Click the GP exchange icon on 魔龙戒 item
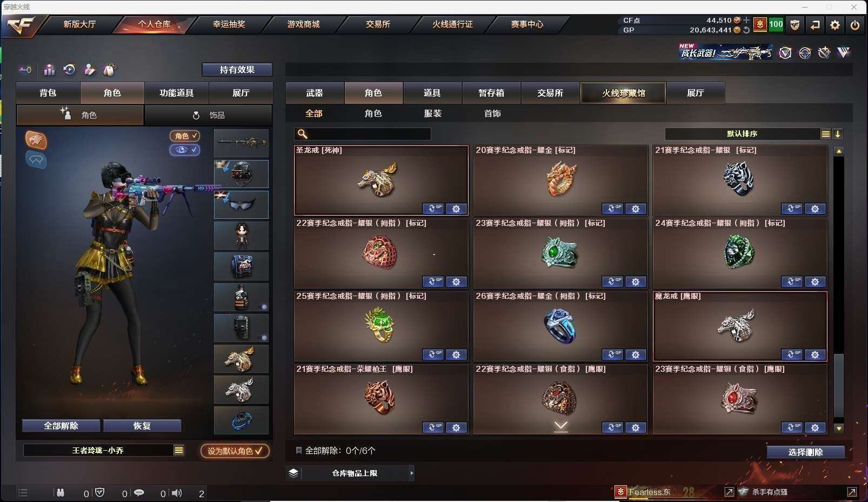Image resolution: width=868 pixels, height=502 pixels. click(x=792, y=354)
